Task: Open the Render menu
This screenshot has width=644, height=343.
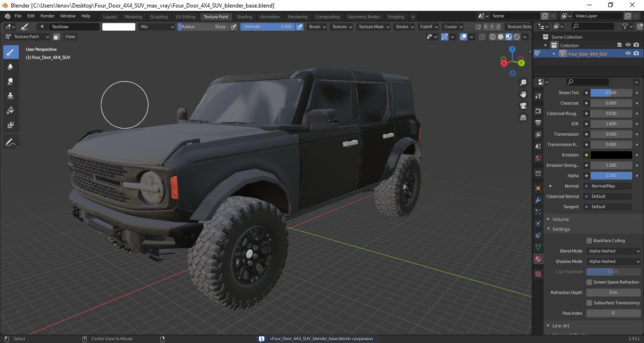Action: [x=48, y=16]
